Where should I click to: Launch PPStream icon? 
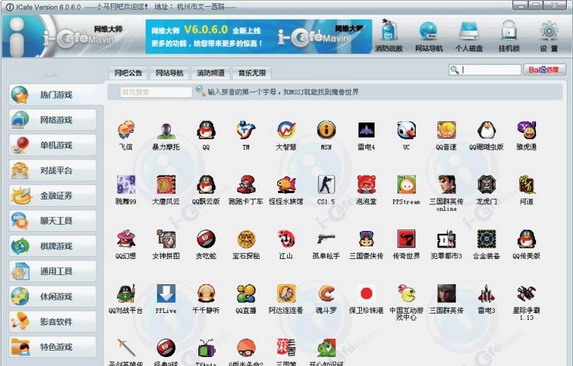(x=406, y=184)
